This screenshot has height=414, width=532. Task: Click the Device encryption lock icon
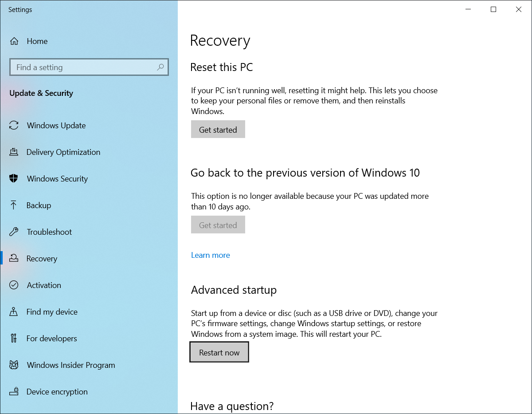(14, 392)
